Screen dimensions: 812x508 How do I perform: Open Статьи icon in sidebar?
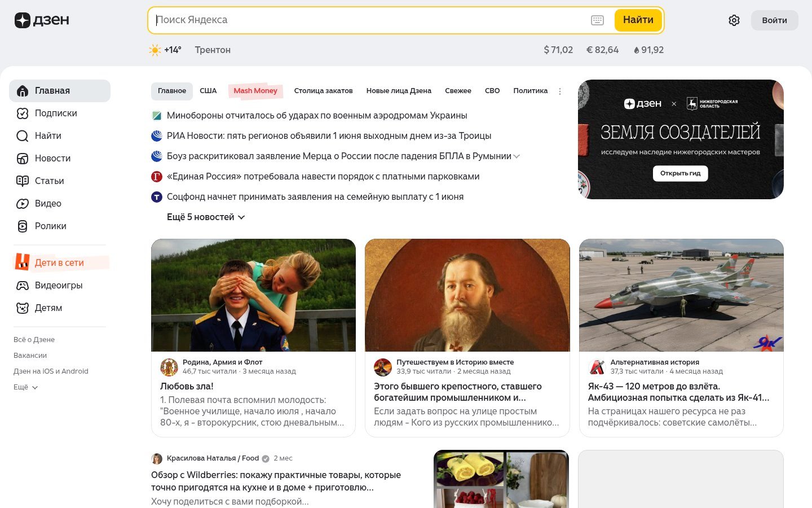(x=23, y=181)
